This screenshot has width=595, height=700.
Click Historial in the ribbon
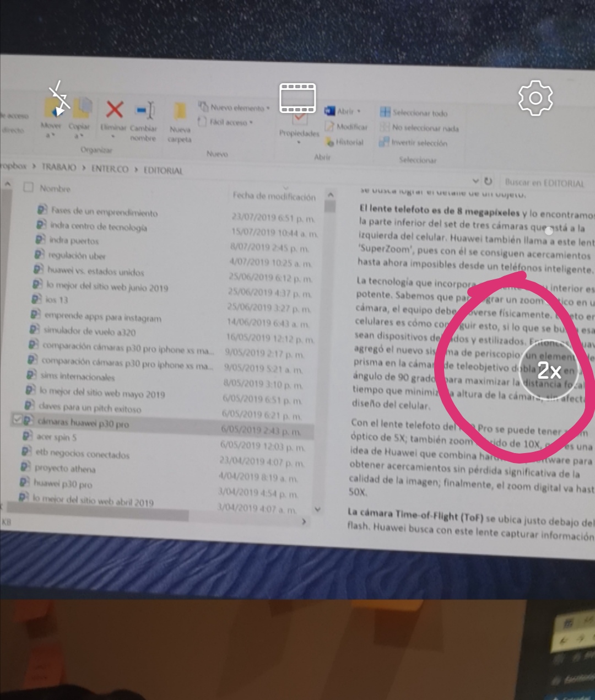click(344, 142)
